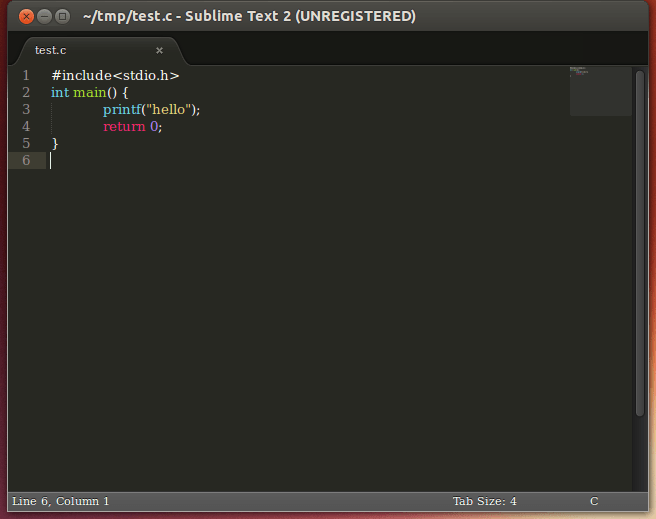Click line number 1 in the gutter
The height and width of the screenshot is (519, 656).
pos(26,75)
